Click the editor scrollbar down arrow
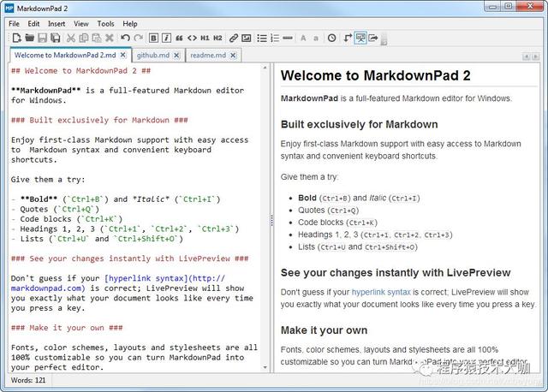548x392 pixels. pyautogui.click(x=265, y=367)
